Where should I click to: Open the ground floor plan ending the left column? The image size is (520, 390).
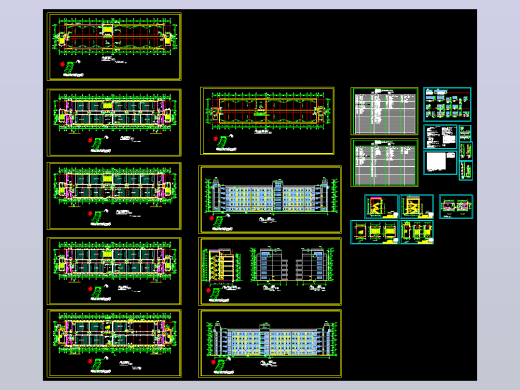114,343
